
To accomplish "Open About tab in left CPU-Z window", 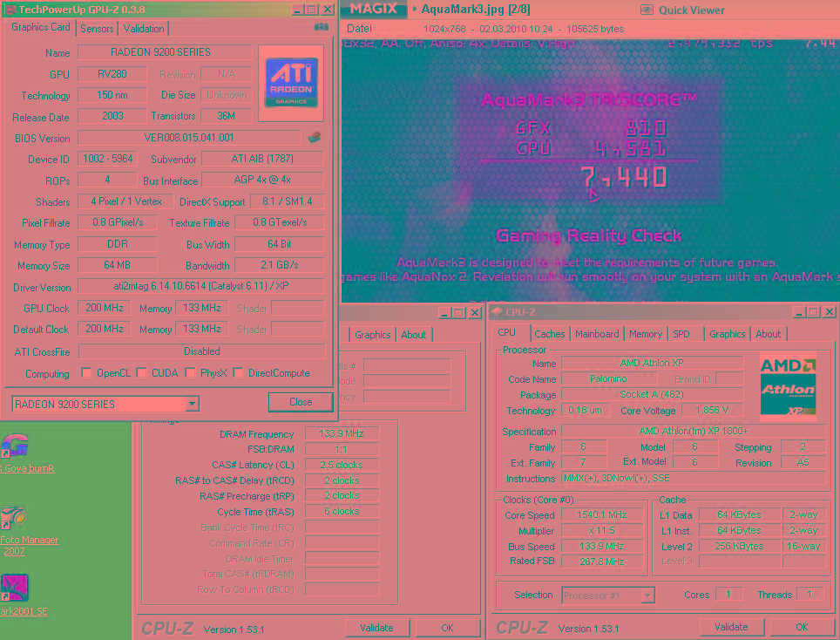I will click(x=414, y=335).
